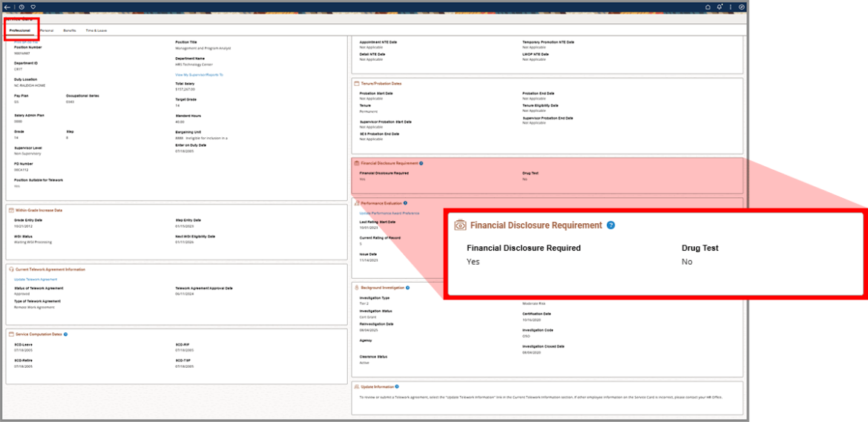Select the Professional tab
Image resolution: width=868 pixels, height=422 pixels.
coord(20,30)
